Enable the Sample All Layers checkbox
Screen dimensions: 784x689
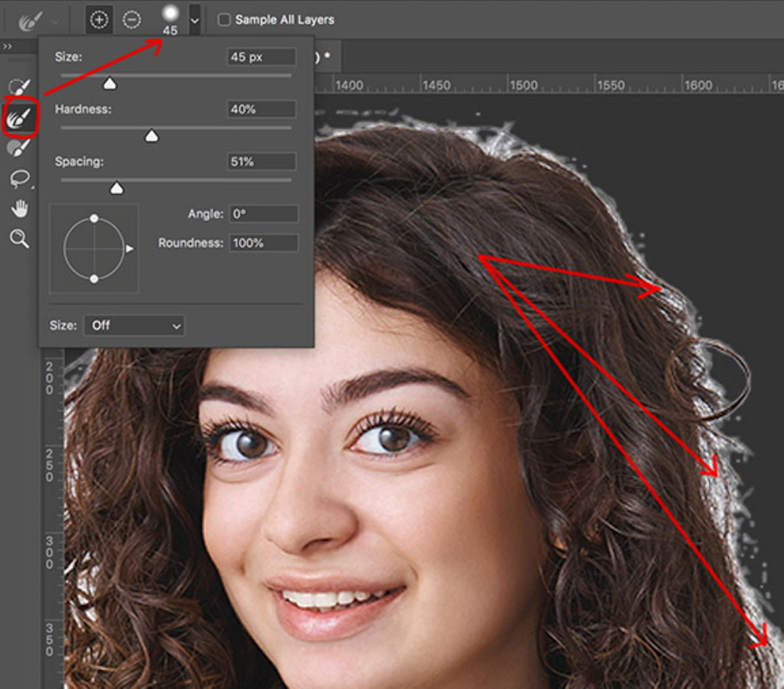pyautogui.click(x=223, y=19)
